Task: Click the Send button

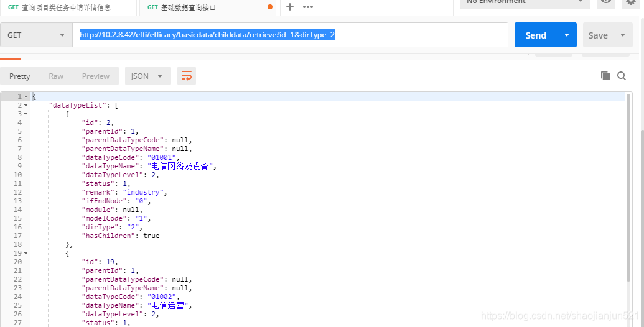Action: click(536, 35)
